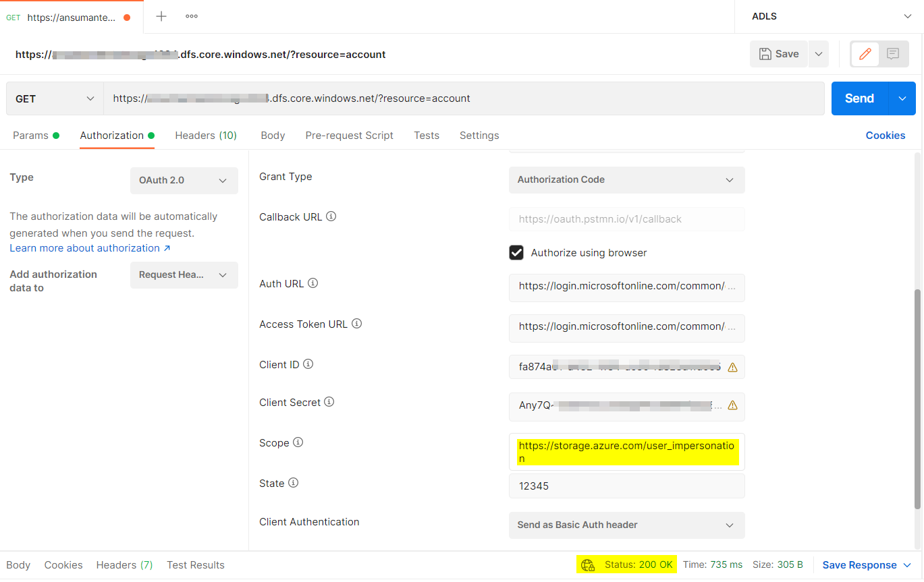Click the info icon beside Scope label
The width and height of the screenshot is (924, 582).
tap(298, 442)
